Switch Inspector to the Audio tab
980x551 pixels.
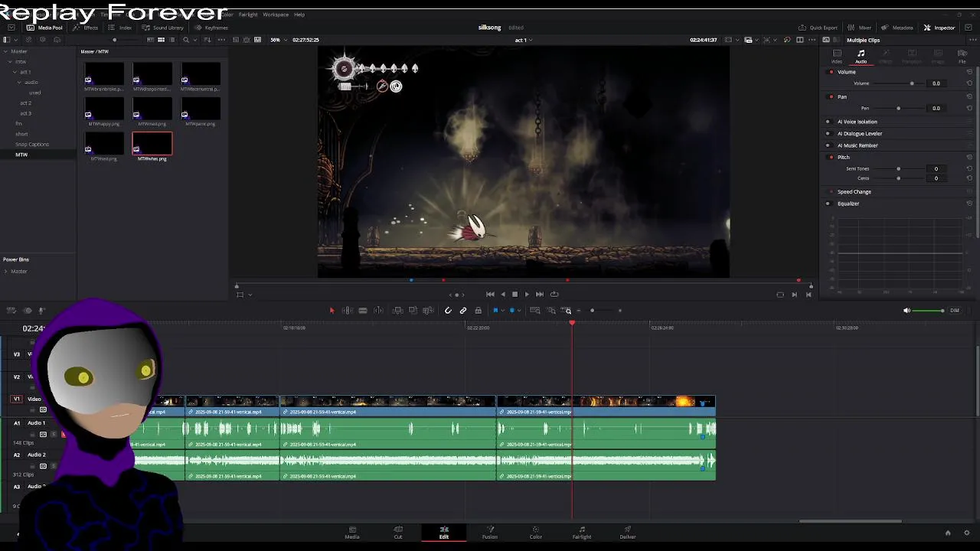click(861, 57)
